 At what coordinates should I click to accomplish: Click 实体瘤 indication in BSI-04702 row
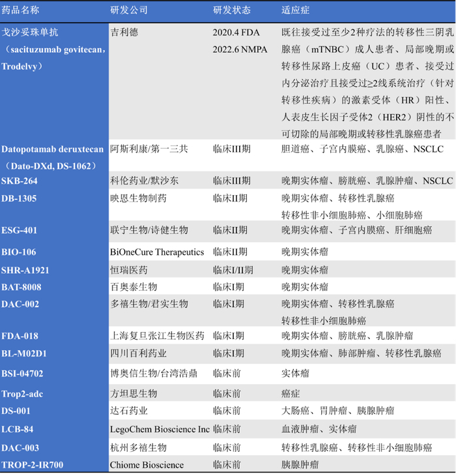point(295,374)
